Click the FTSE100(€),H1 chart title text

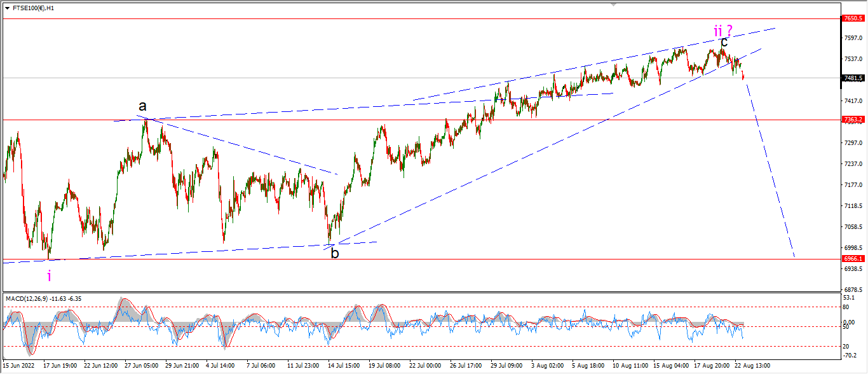[33, 8]
